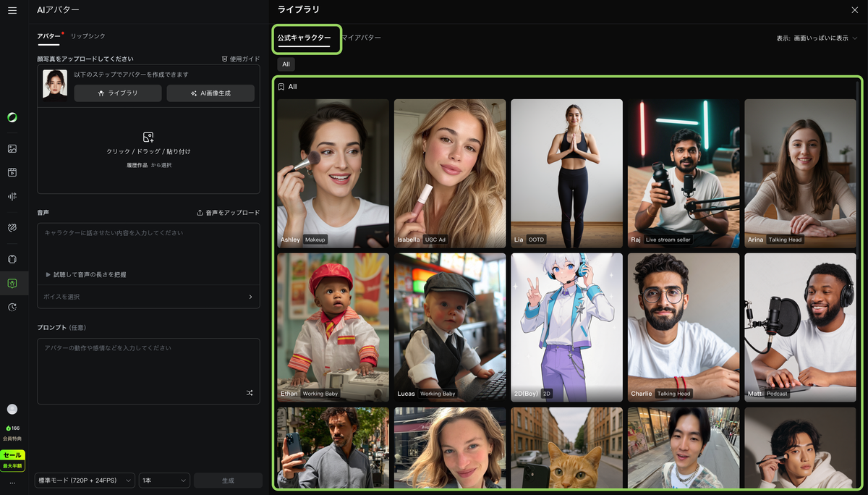
Task: Open the 1本 count dropdown
Action: coord(164,481)
